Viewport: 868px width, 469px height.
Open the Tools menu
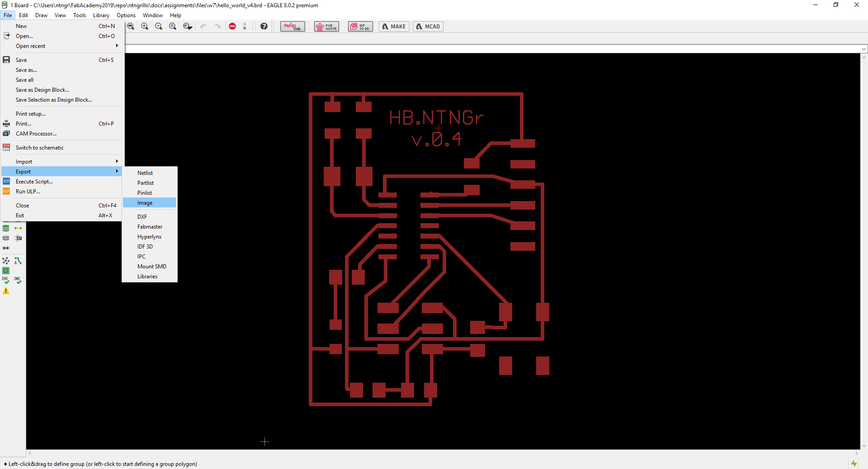coord(80,15)
